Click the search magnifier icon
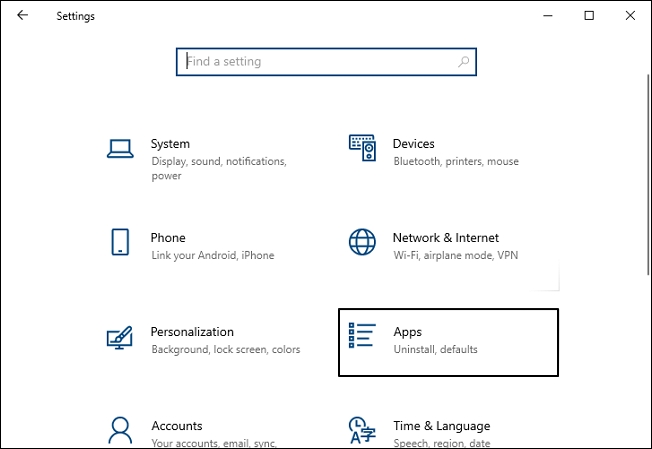Image resolution: width=652 pixels, height=449 pixels. (464, 62)
